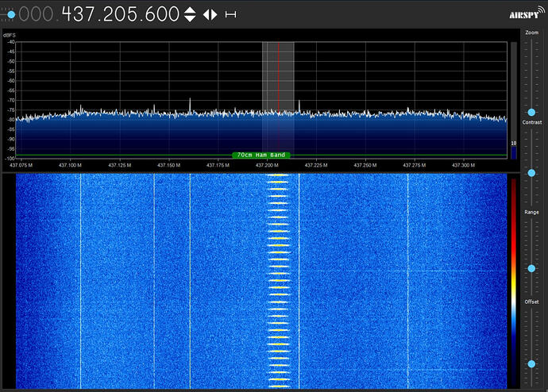The width and height of the screenshot is (548, 392).
Task: Click the Offset slider handle
Action: pos(530,363)
